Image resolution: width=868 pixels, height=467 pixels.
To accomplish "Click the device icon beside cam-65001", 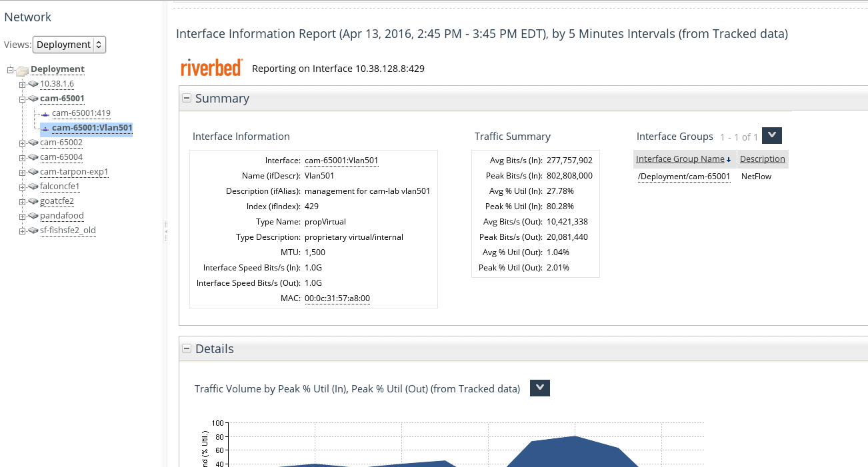I will coord(33,99).
